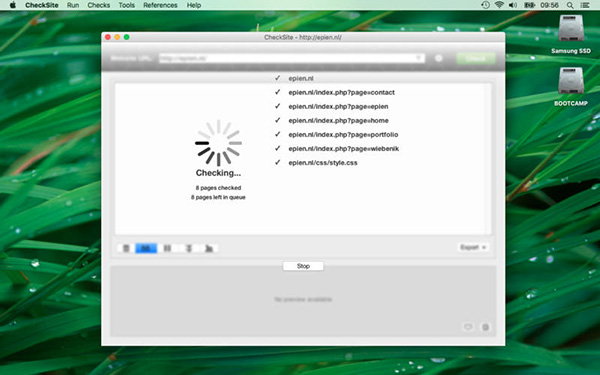Open Spotlight search magnifier

(x=570, y=5)
